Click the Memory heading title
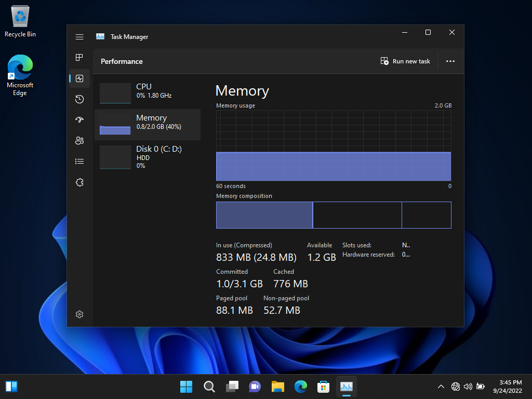The image size is (532, 399). point(242,91)
